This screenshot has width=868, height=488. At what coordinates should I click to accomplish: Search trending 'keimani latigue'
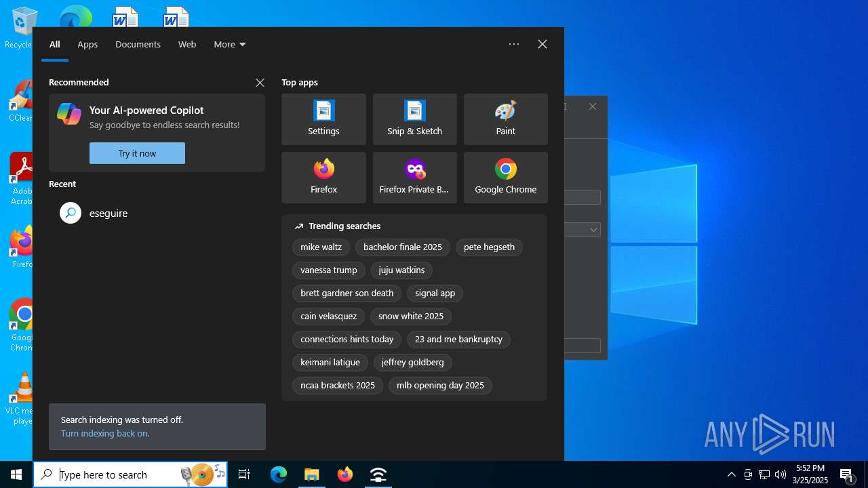(330, 363)
